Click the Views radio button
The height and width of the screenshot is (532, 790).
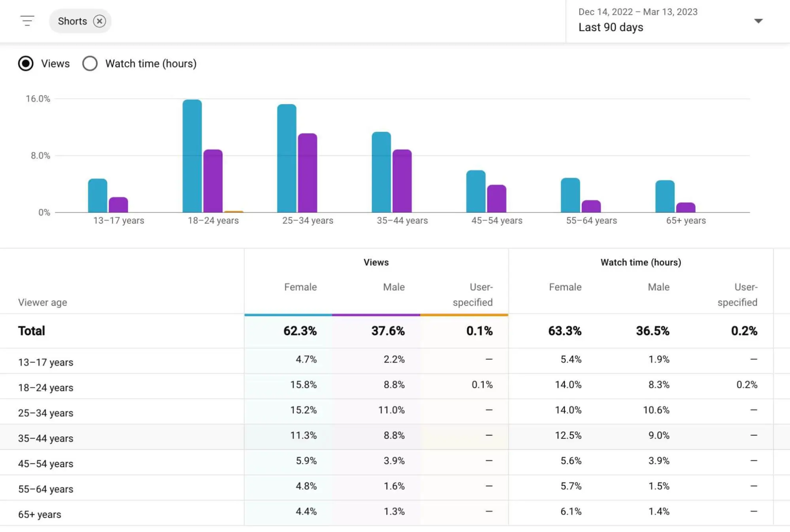tap(26, 63)
